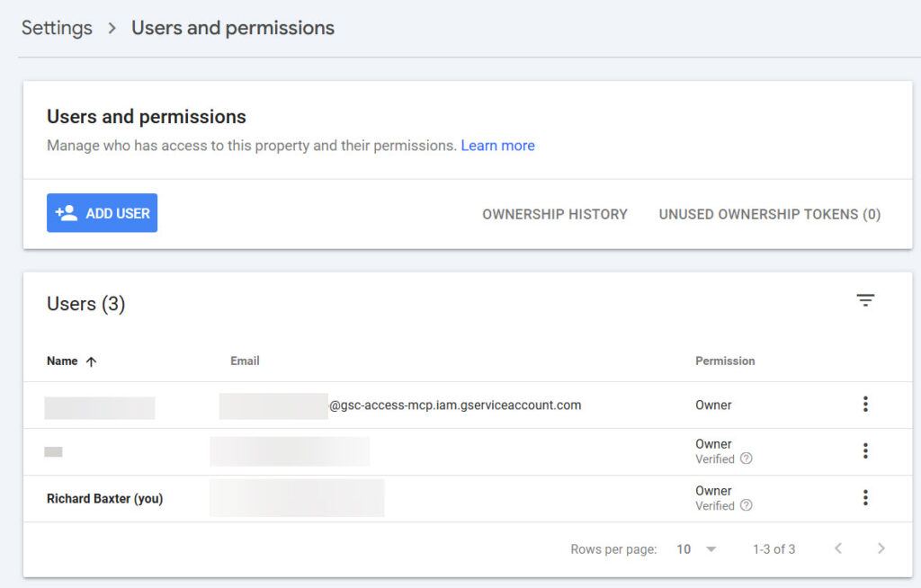Open three-dot menu for second owner row

coord(865,451)
